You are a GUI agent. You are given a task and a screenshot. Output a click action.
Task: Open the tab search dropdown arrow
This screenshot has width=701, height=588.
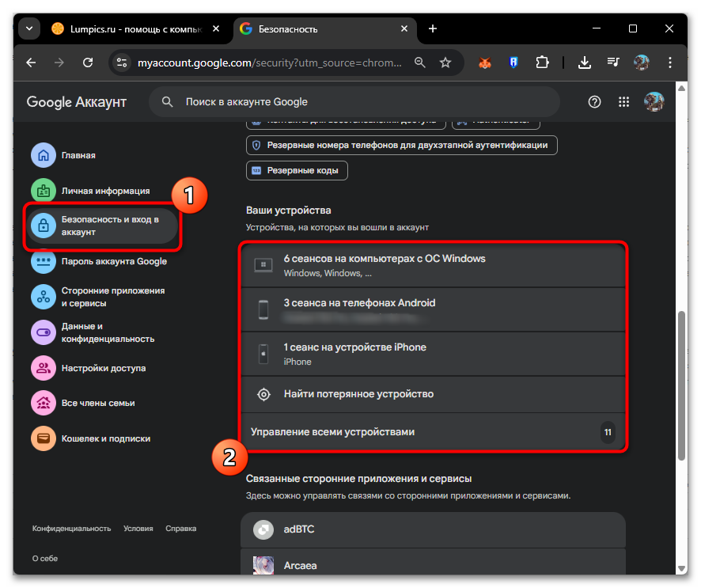(29, 28)
